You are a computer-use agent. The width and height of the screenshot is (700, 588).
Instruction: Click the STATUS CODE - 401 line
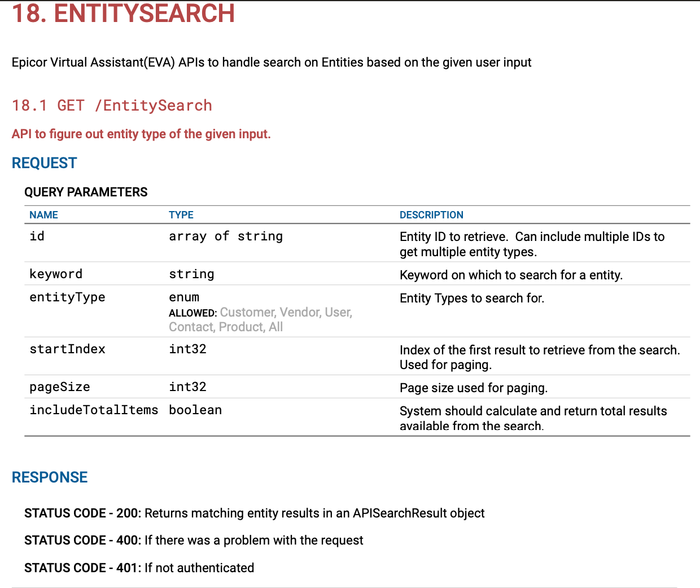click(x=139, y=568)
